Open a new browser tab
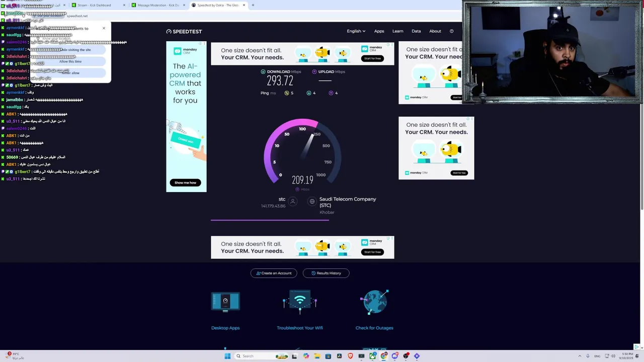This screenshot has width=644, height=362. [x=253, y=5]
